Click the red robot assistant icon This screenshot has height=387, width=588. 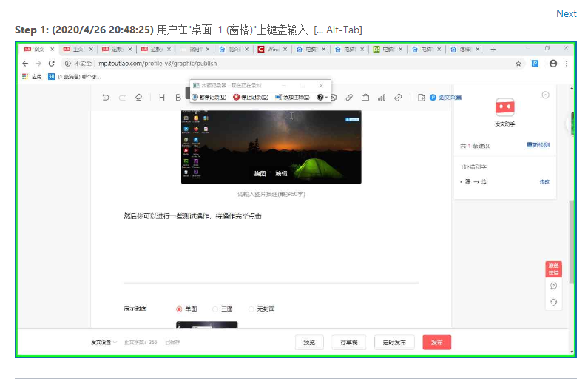coord(504,107)
